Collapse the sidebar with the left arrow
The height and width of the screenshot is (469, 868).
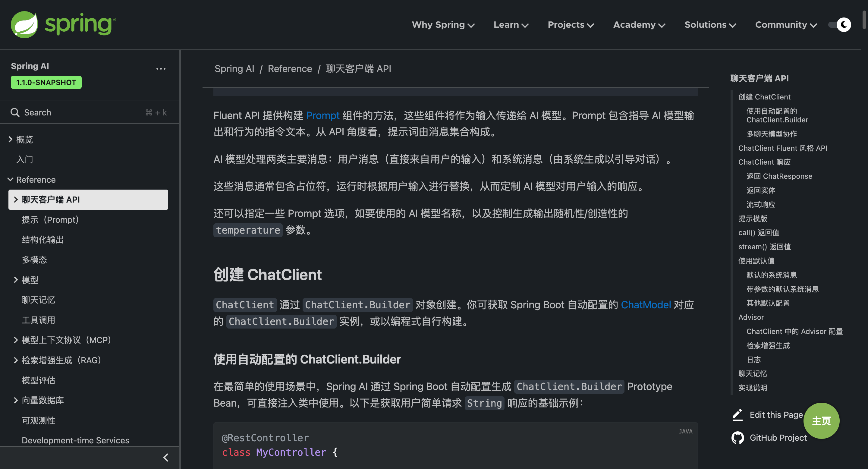[165, 458]
